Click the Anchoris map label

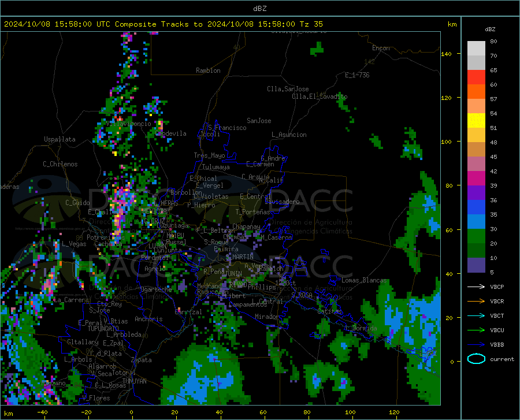tap(148, 319)
